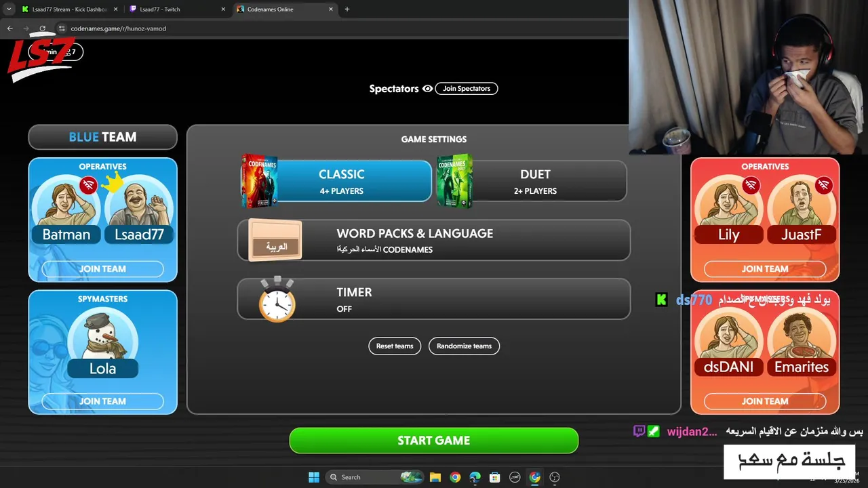Image resolution: width=868 pixels, height=488 pixels.
Task: Open OBS Studio from the taskbar
Action: coord(555,477)
